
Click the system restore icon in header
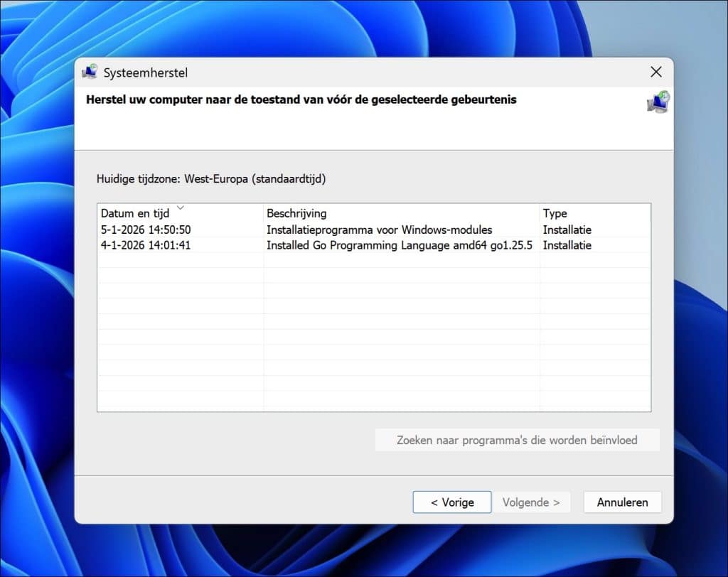point(658,102)
